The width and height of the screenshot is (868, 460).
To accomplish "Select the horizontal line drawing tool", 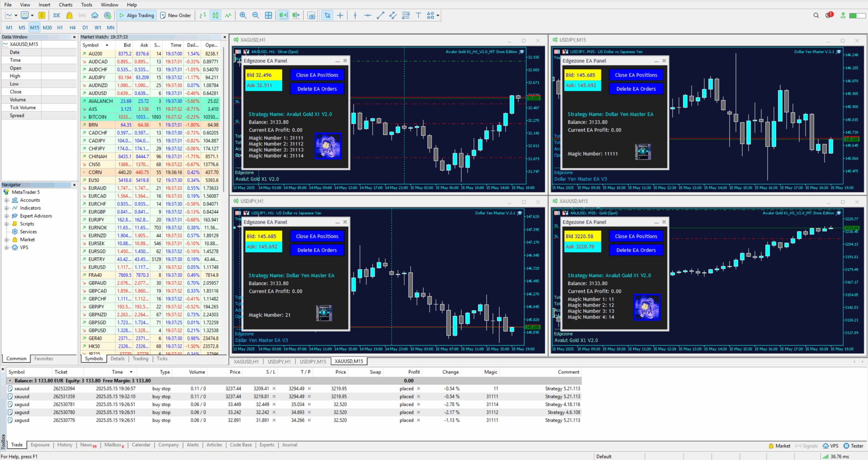I will coord(368,15).
